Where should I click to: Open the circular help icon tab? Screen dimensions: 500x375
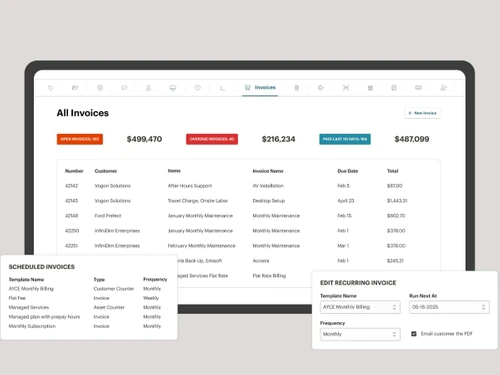[100, 88]
